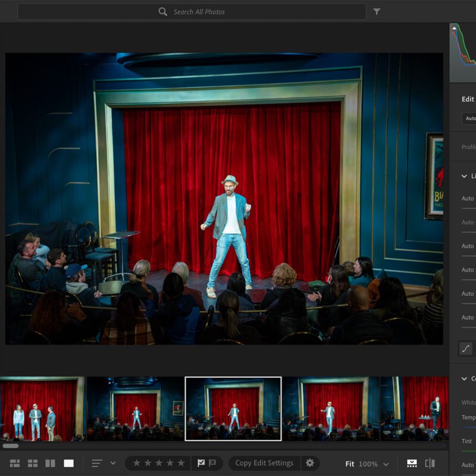Viewport: 476px width, 476px height.
Task: Click the sort order icon
Action: click(97, 464)
